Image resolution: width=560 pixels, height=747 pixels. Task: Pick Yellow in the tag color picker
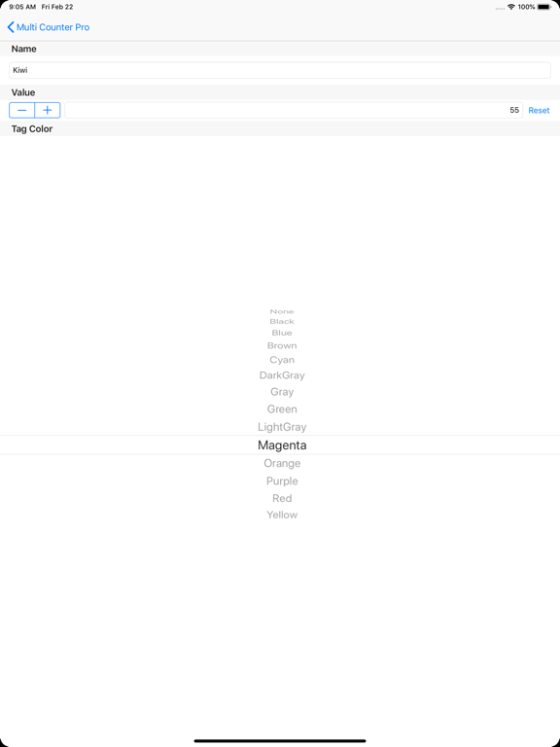[x=282, y=515]
